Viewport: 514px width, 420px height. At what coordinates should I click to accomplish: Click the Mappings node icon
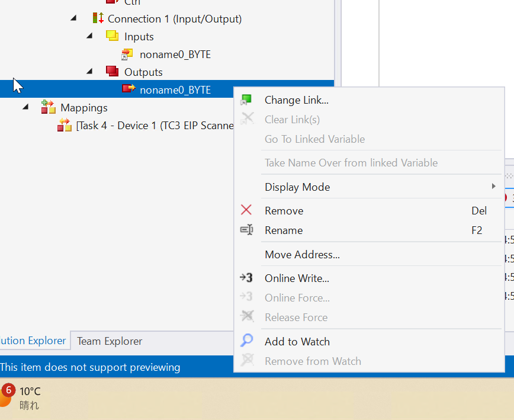(x=47, y=107)
